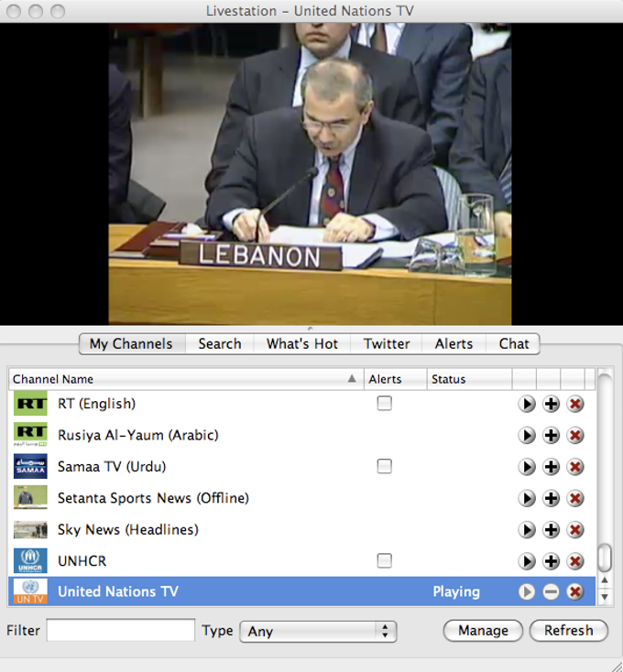Remove United Nations TV with red X
623x672 pixels.
coord(575,591)
